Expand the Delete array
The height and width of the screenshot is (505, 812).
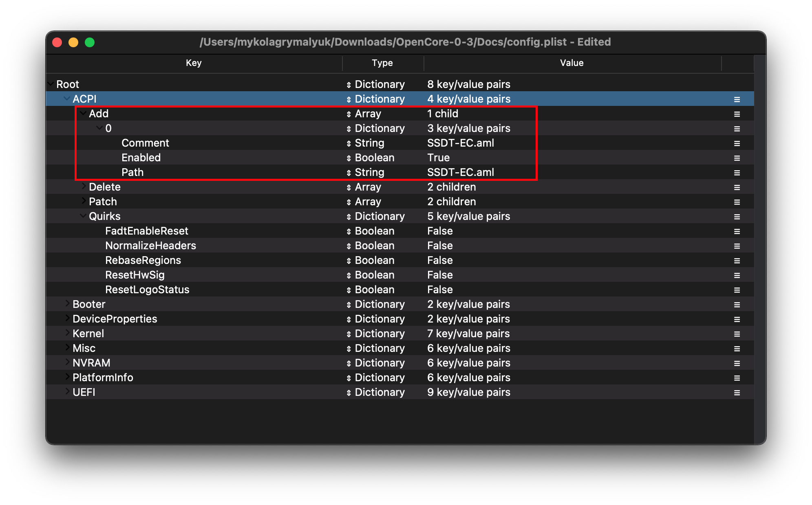coord(84,187)
